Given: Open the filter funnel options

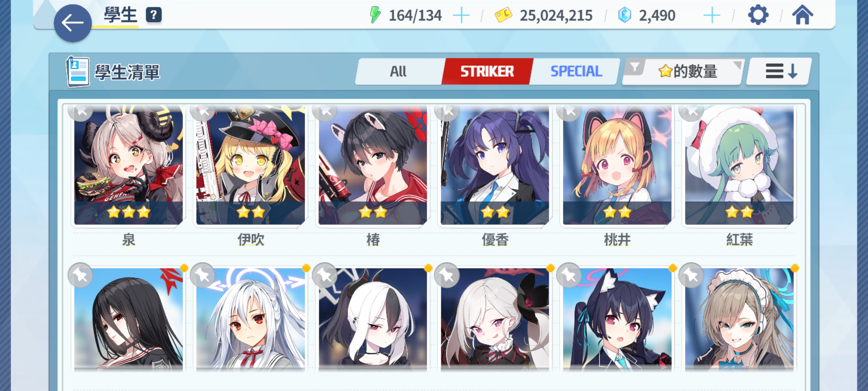Looking at the screenshot, I should pos(635,67).
